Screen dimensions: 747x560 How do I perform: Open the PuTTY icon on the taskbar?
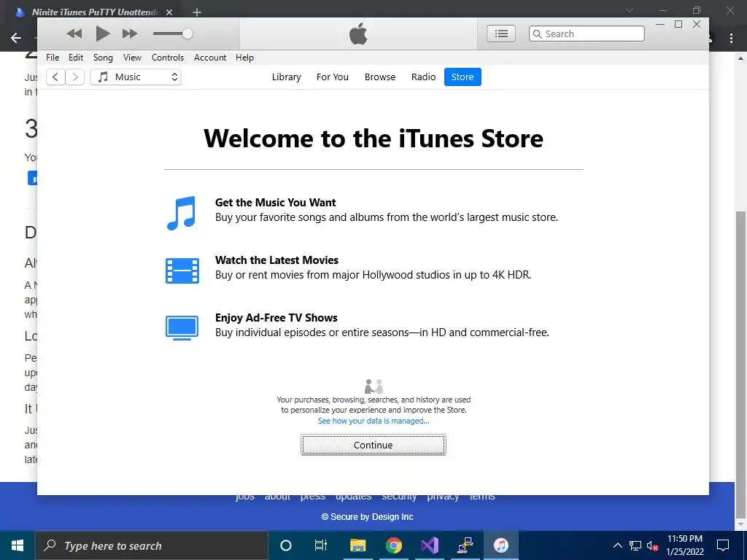click(465, 545)
